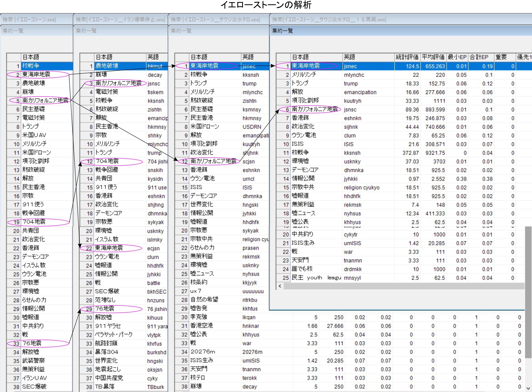Activate the サウジ淡水テロ.sea window title
The image size is (532, 392).
(215, 19)
